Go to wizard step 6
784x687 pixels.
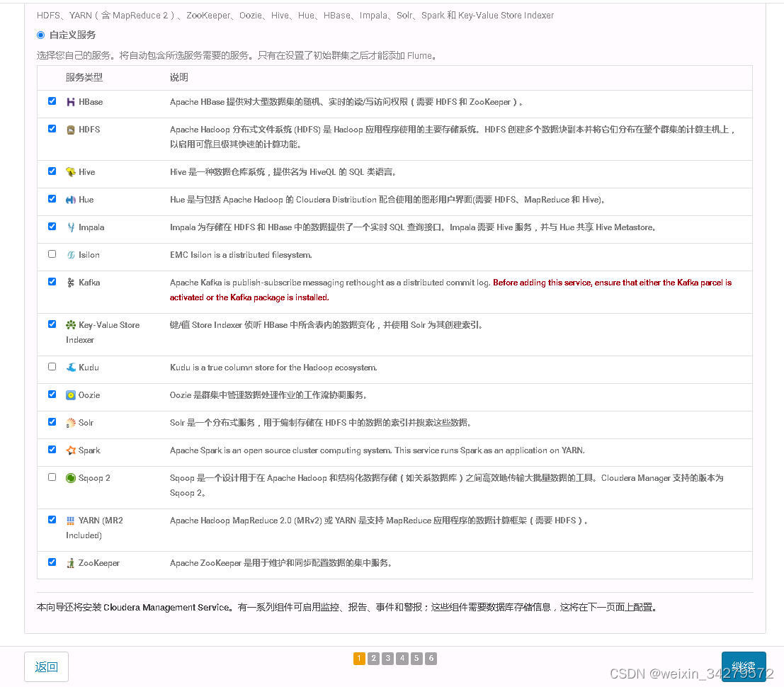(x=431, y=659)
